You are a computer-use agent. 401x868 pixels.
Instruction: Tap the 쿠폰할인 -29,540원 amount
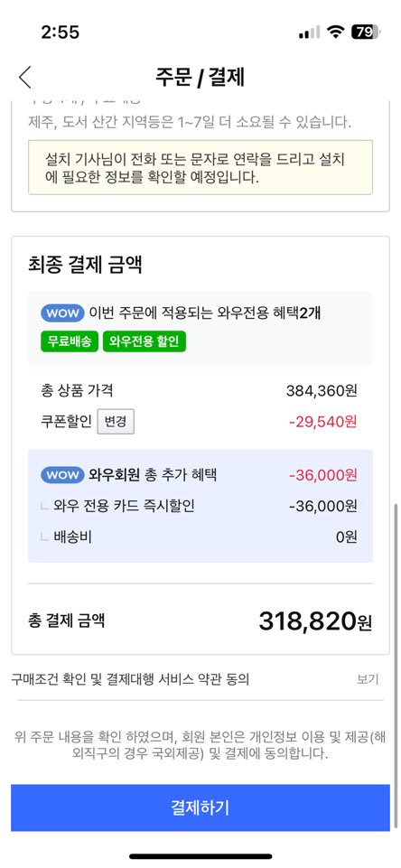(323, 423)
